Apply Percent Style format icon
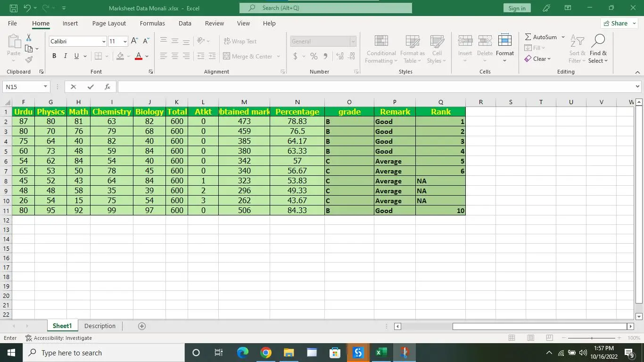Screen dimensions: 644x362 coord(314,56)
